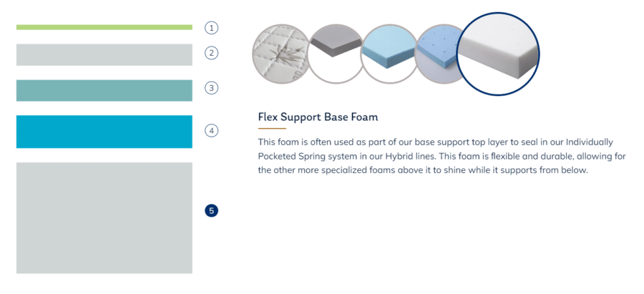Click the orange underline below the heading
Screen dimensions: 644x294
(x=272, y=129)
